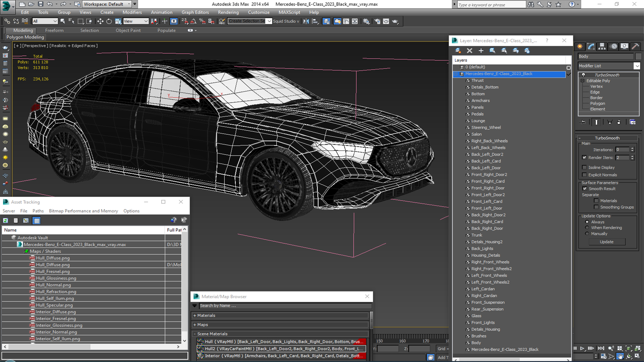Click Update button in TurboSmooth panel
644x362 pixels.
pyautogui.click(x=606, y=242)
